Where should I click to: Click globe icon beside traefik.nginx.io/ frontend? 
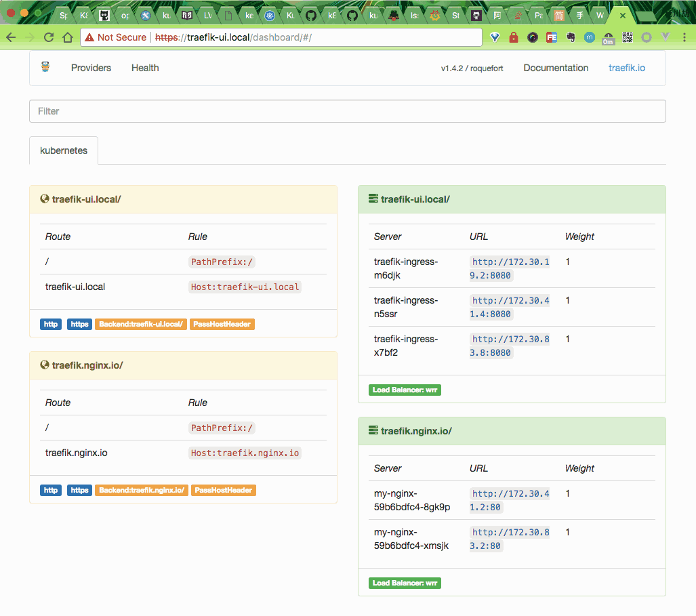[x=44, y=365]
